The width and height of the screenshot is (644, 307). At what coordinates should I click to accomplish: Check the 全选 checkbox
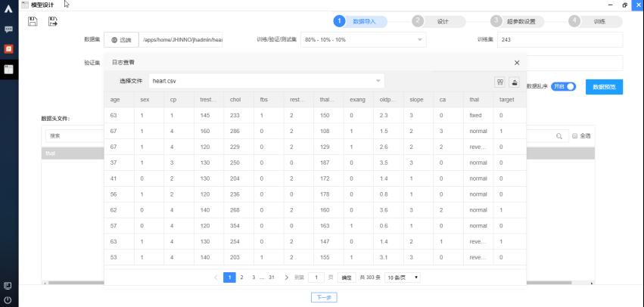coord(574,136)
